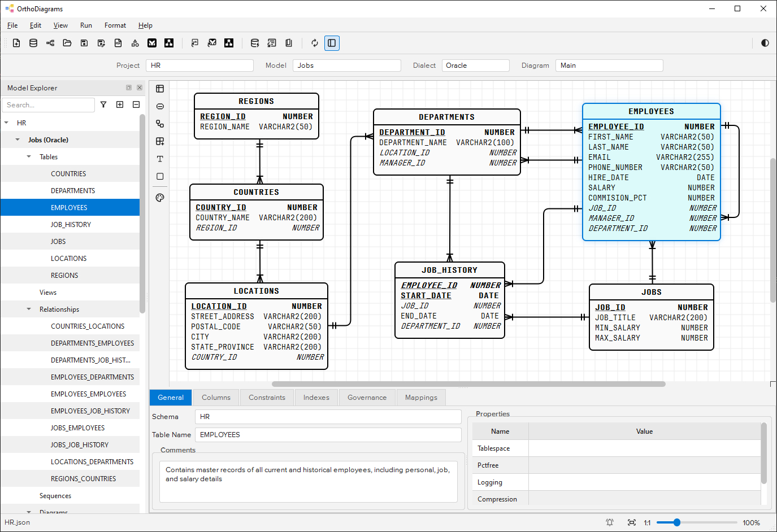Image resolution: width=777 pixels, height=532 pixels.
Task: Click the database lightning bolt toolbar icon
Action: coord(255,43)
